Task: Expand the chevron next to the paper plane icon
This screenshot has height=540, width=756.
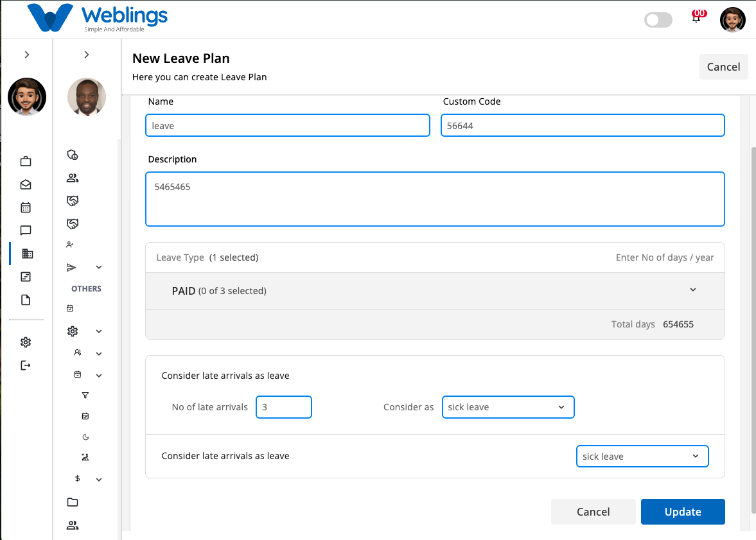Action: coord(99,268)
